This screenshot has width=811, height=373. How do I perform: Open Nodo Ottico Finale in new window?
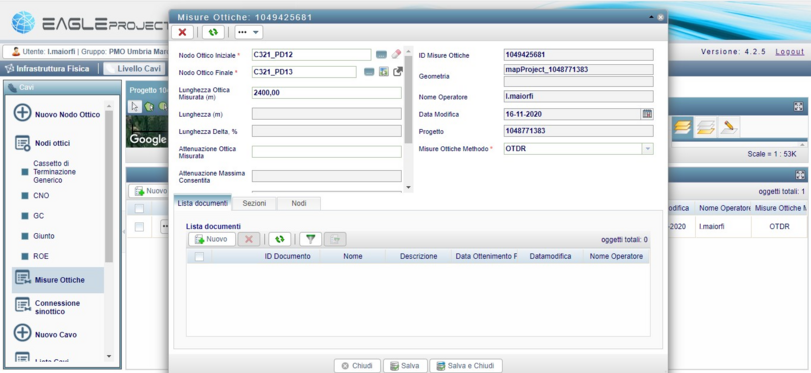(398, 72)
